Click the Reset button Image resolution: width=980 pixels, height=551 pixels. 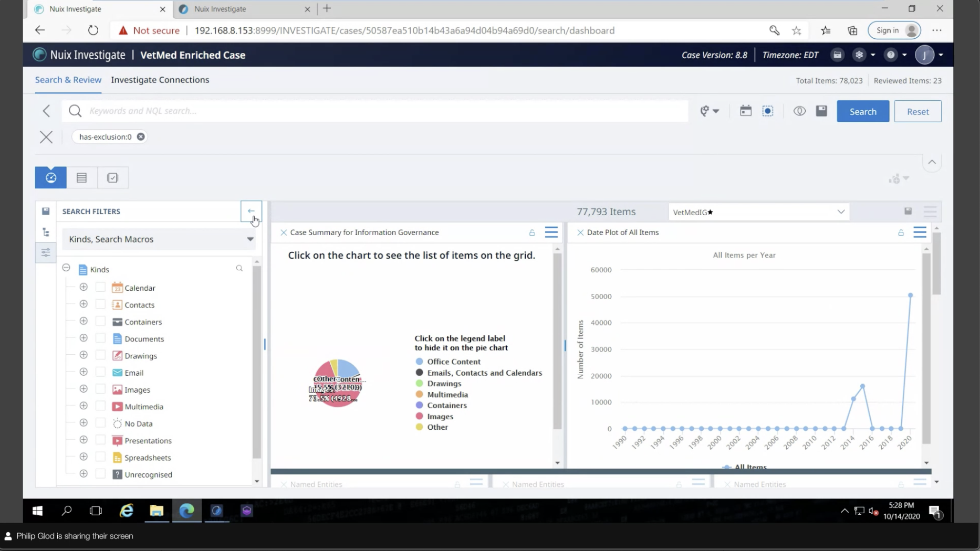click(x=918, y=111)
